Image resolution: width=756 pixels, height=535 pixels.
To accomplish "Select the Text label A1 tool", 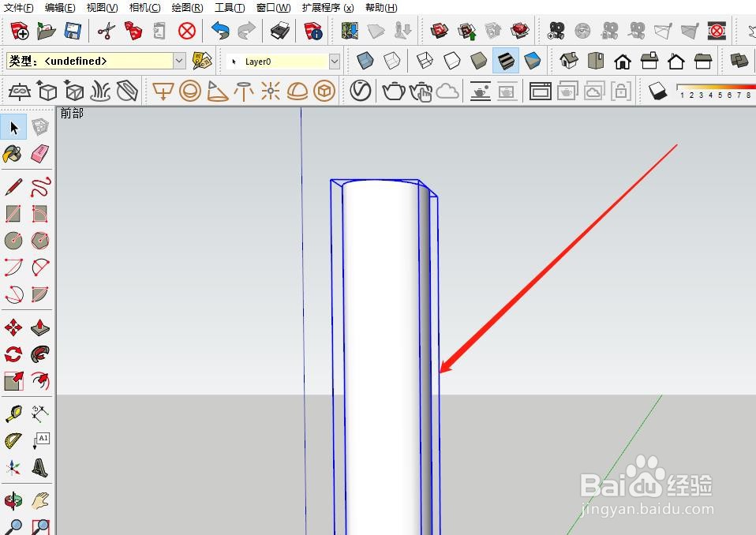I will coord(40,440).
